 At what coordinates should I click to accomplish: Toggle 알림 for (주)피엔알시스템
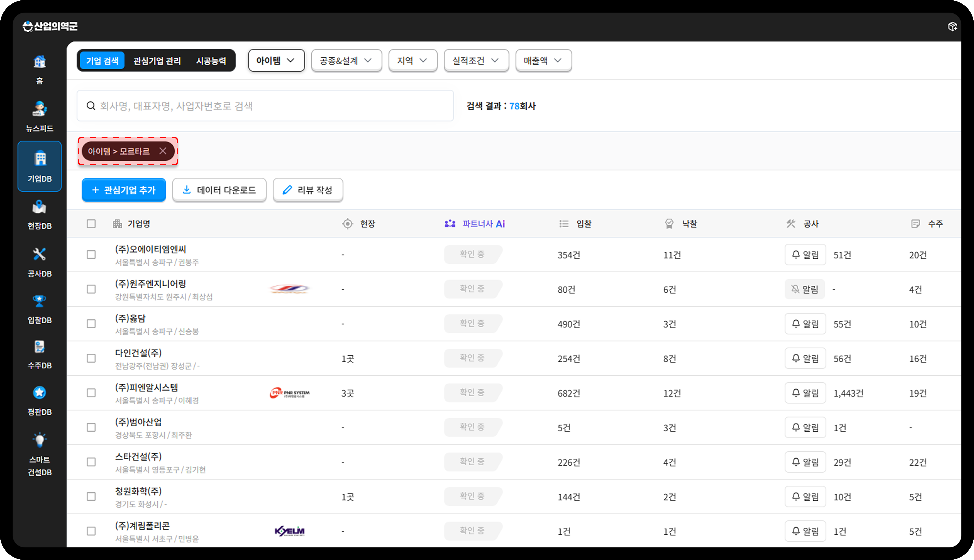pyautogui.click(x=805, y=393)
